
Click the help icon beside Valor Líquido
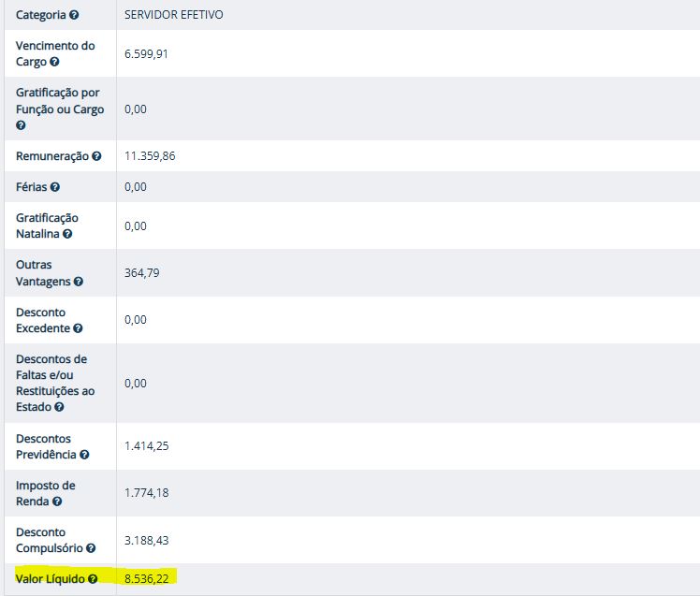point(93,579)
